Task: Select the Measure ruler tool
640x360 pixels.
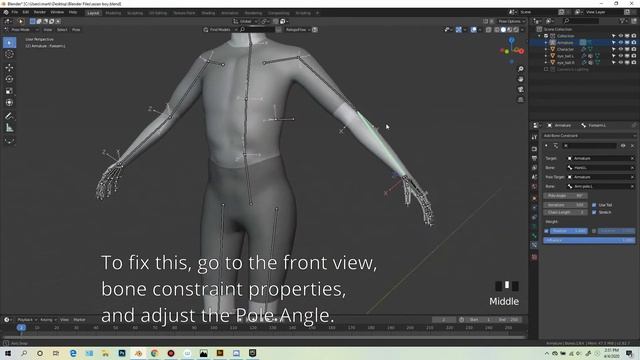Action: (9, 128)
